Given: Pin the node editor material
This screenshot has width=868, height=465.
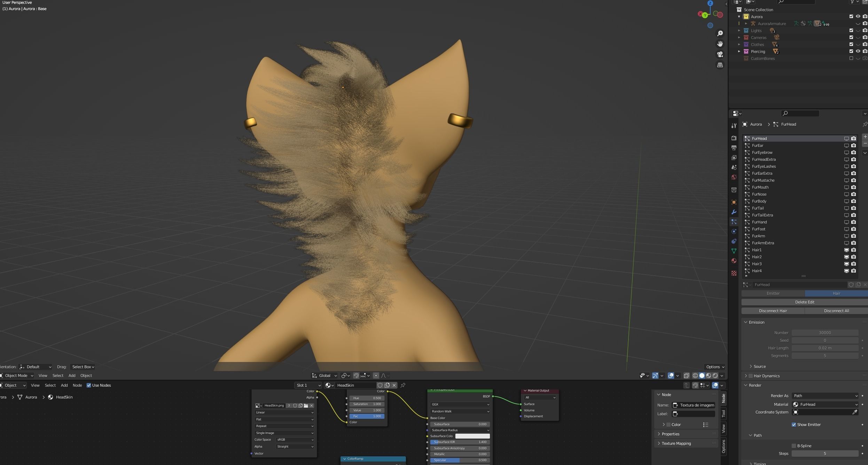Looking at the screenshot, I should point(403,385).
